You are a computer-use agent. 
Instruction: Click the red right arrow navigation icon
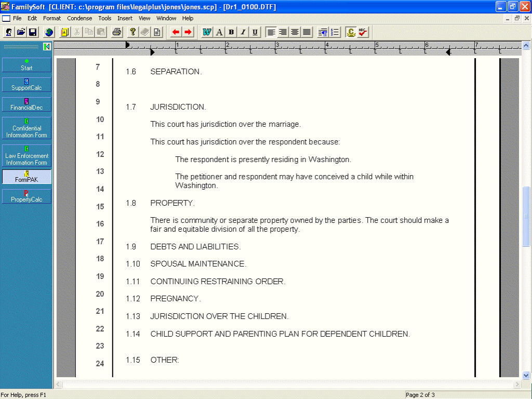pyautogui.click(x=188, y=32)
